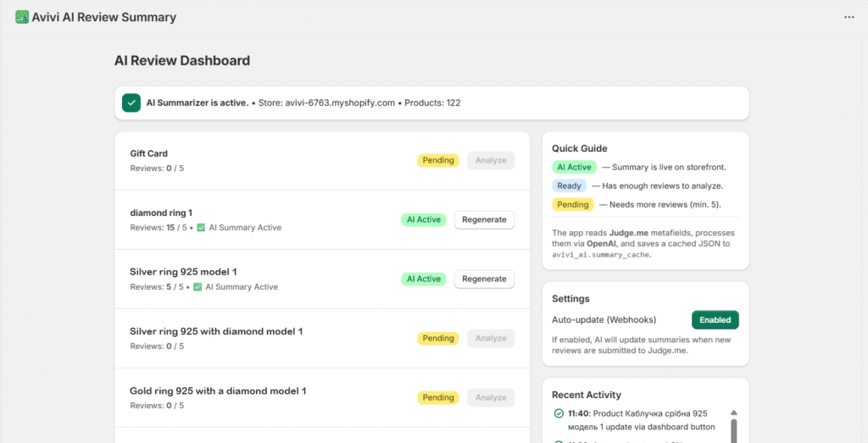Screen dimensions: 868x443
Task: Click the Settings heading
Action: [x=570, y=299]
